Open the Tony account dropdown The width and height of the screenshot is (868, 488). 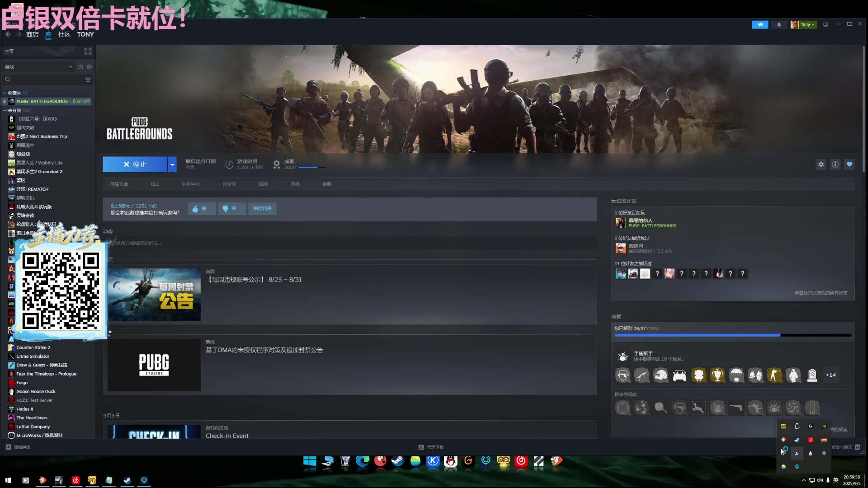click(x=803, y=24)
